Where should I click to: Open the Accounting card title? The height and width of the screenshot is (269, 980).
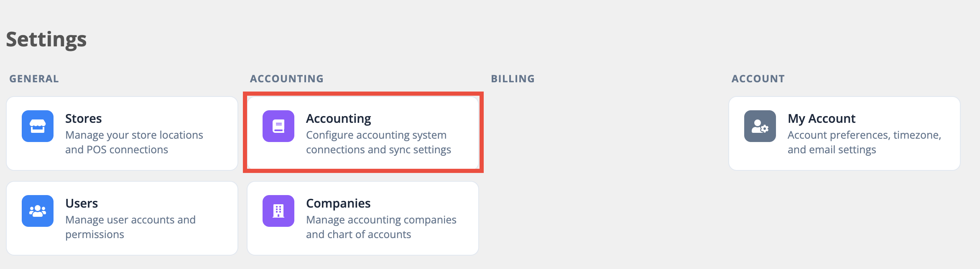339,119
